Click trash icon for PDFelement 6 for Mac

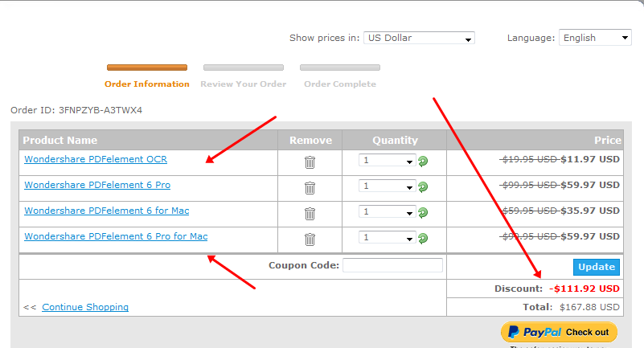coord(310,214)
